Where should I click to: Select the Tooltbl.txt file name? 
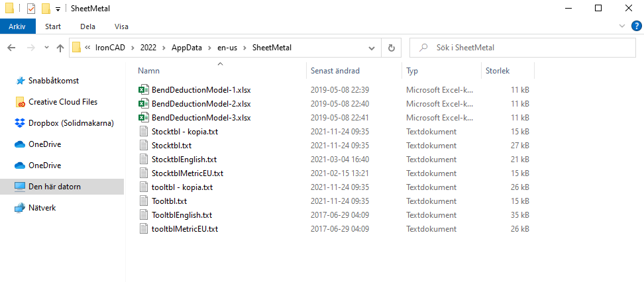point(169,201)
